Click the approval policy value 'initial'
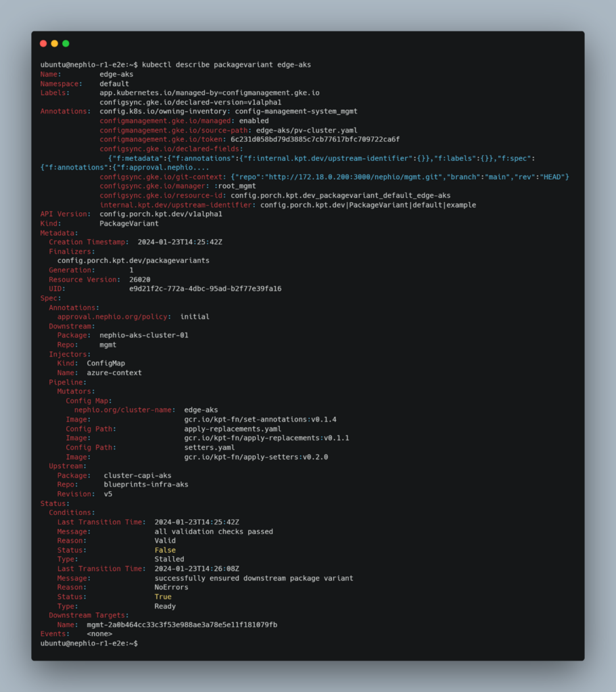Viewport: 616px width, 692px height. click(195, 317)
